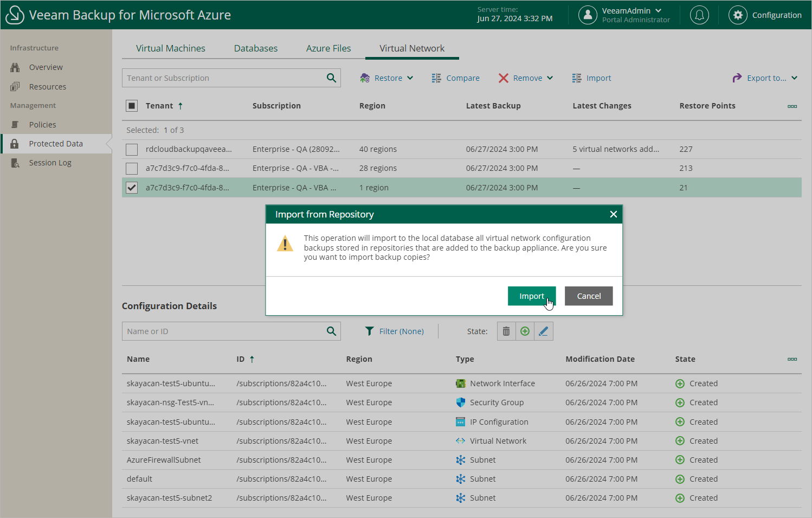
Task: Click the Tenant sort ascending arrow
Action: (x=181, y=106)
